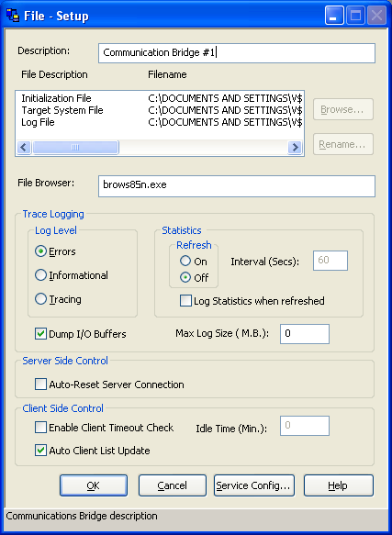Viewport: 392px width, 535px height.
Task: Select the Log File row
Action: (160, 122)
